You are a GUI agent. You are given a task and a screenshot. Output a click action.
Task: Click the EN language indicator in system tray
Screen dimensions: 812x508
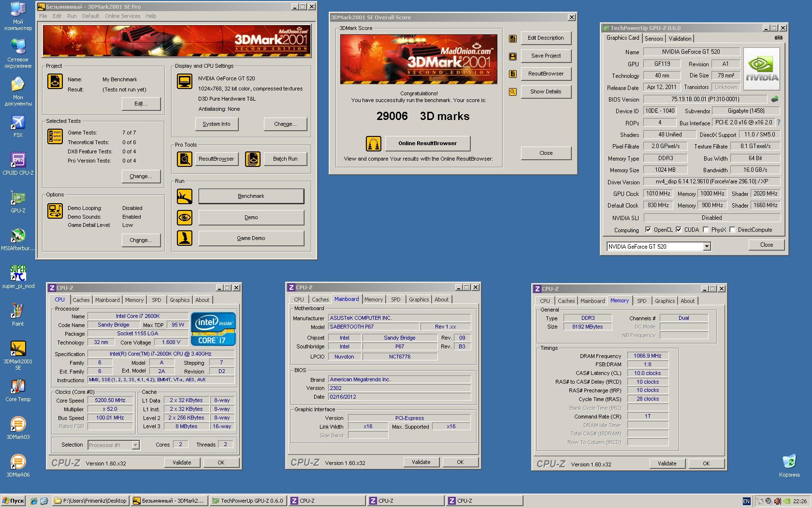pyautogui.click(x=746, y=501)
